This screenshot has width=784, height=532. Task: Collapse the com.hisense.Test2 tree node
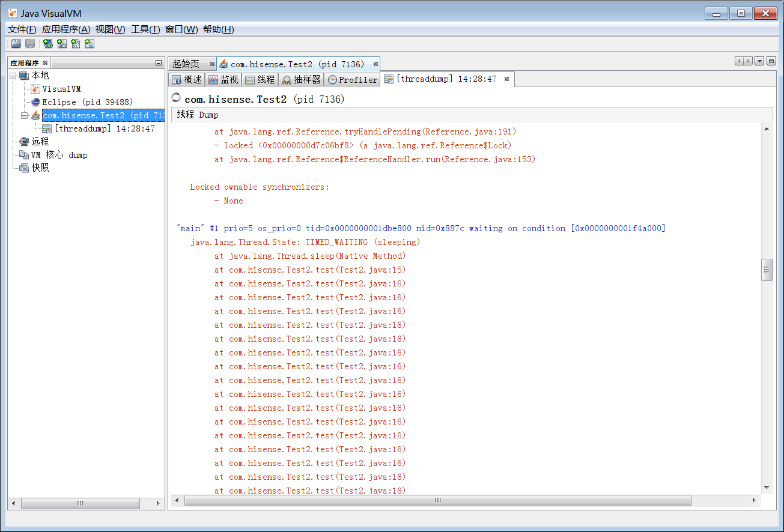point(24,115)
